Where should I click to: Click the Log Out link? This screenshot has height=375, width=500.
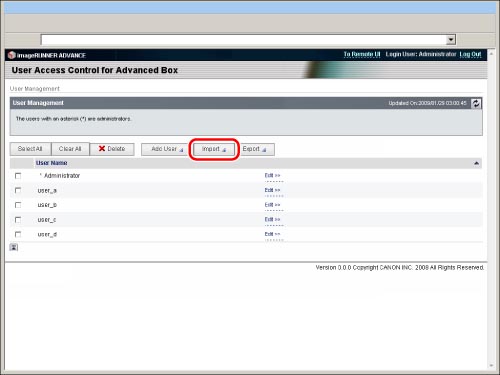[x=470, y=54]
